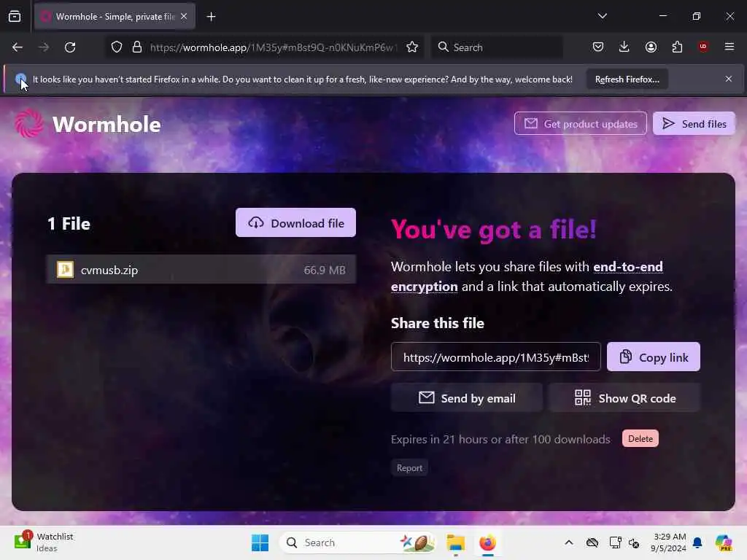Viewport: 747px width, 560px height.
Task: Open uBlock Origin extension icon
Action: (x=703, y=47)
